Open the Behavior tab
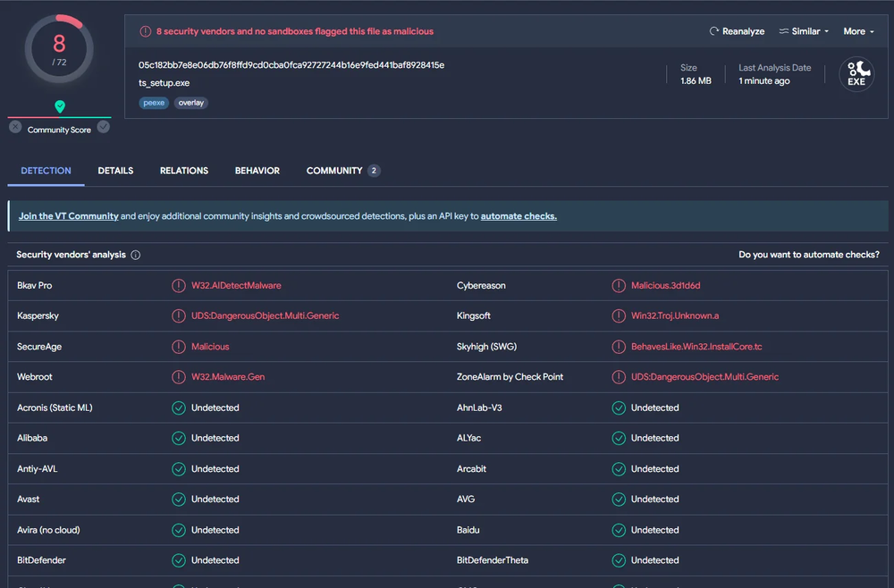Screen dimensions: 894x588 coord(257,171)
